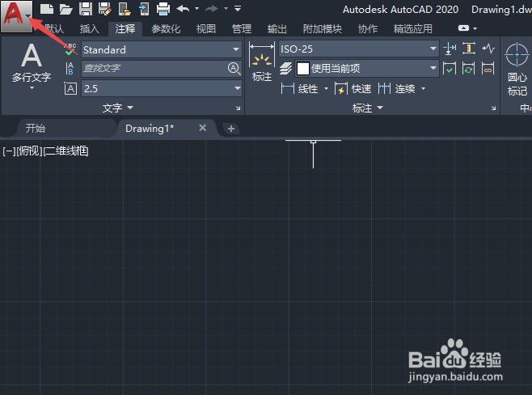This screenshot has height=395, width=532.
Task: Switch to the 默认 ribbon tab
Action: (x=54, y=29)
